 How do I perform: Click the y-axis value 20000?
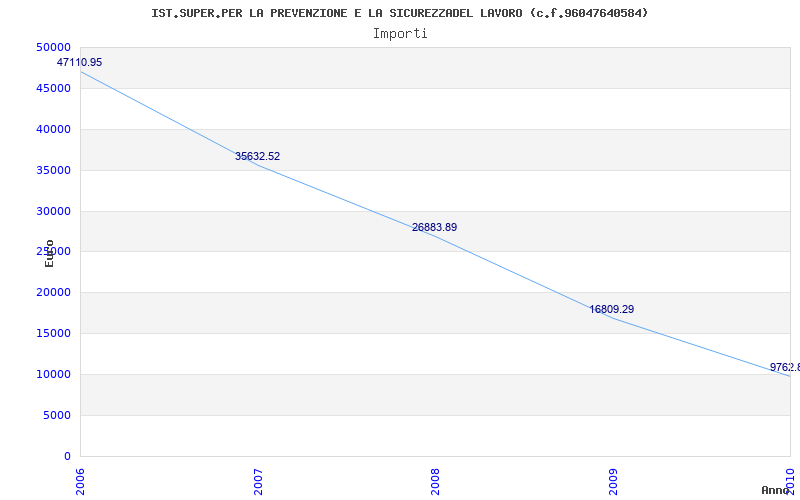[53, 292]
